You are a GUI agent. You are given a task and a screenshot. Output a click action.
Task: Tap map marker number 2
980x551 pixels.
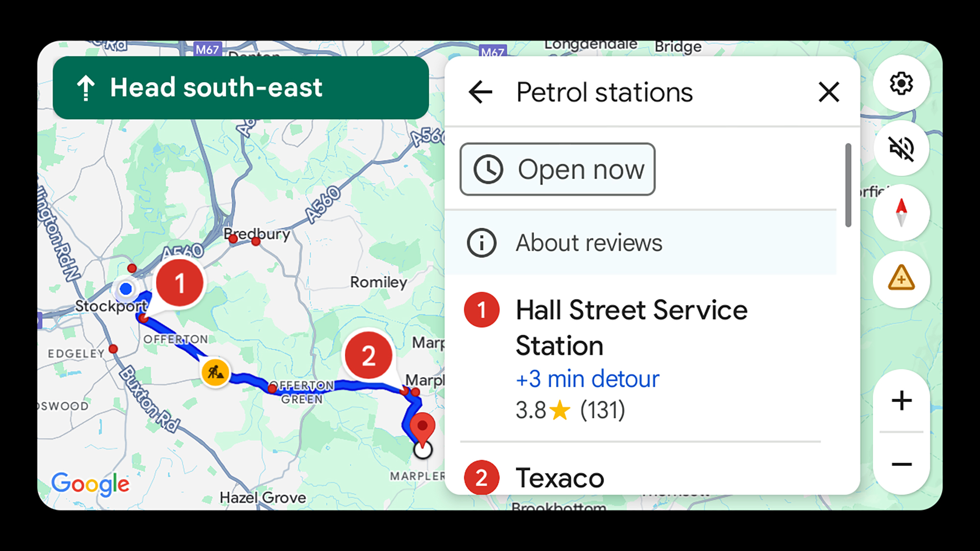click(368, 356)
